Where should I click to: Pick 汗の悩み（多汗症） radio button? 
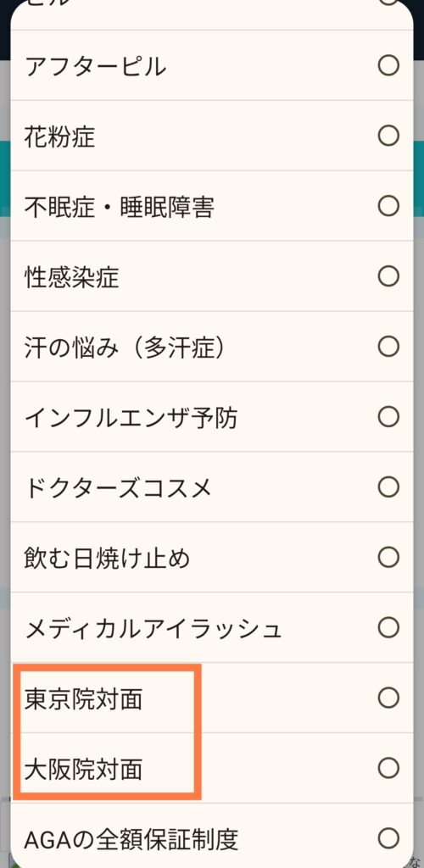(388, 347)
